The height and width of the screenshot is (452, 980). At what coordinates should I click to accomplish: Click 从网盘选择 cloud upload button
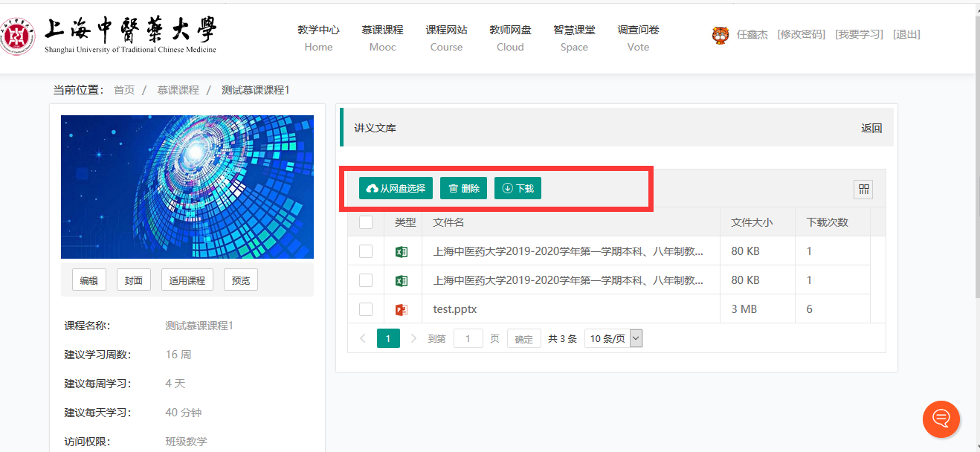pos(396,188)
